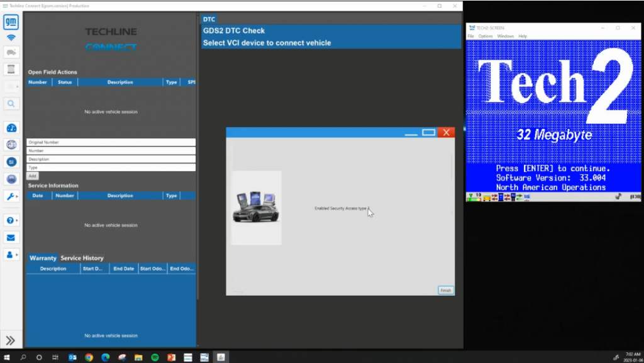Click the Original Number input field
Screen dimensions: 644x363
(x=111, y=142)
